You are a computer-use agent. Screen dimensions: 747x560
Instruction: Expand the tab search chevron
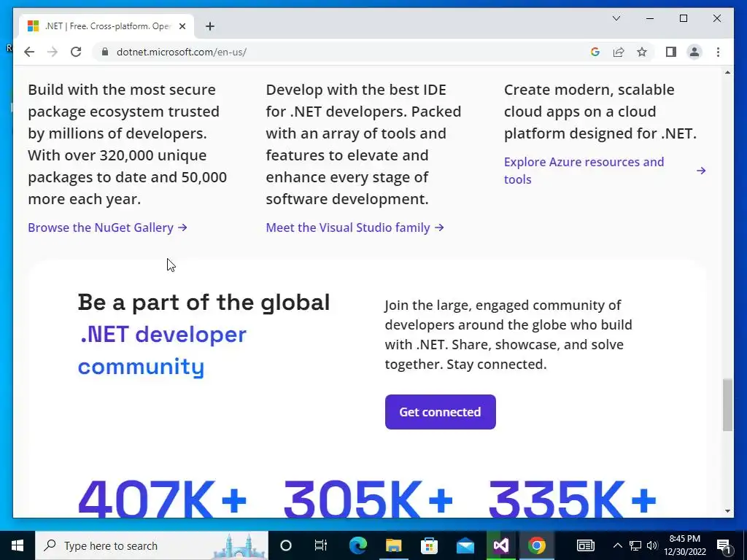[616, 18]
